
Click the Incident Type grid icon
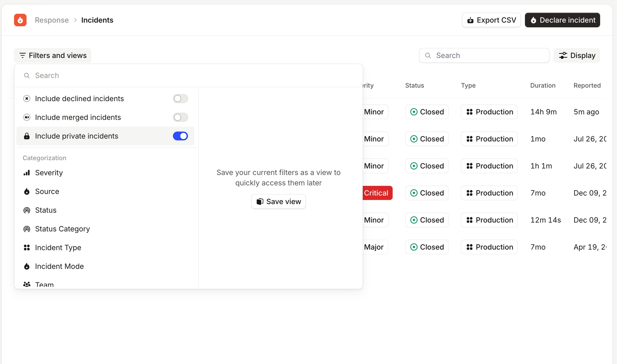[x=27, y=248]
